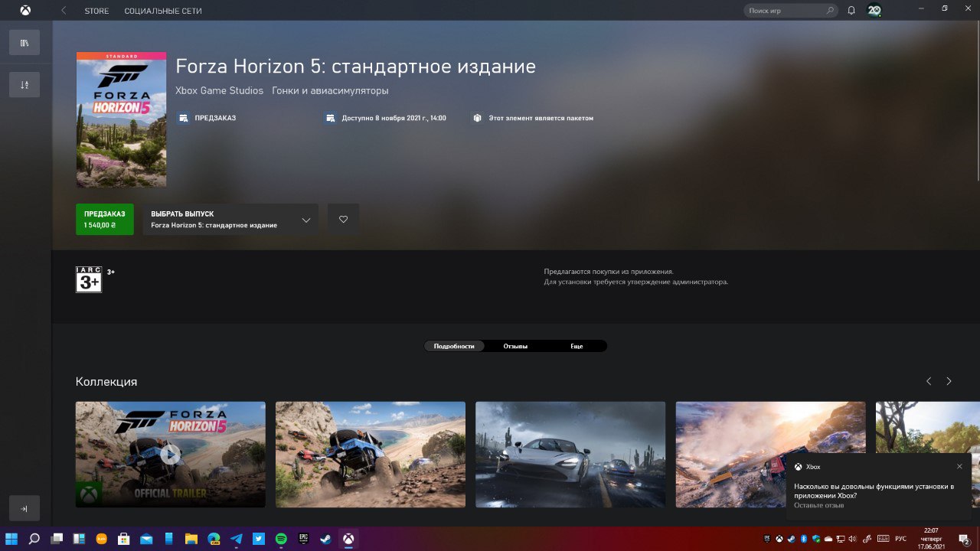The height and width of the screenshot is (551, 980).
Task: Play the Official Trailer thumbnail
Action: pyautogui.click(x=171, y=455)
